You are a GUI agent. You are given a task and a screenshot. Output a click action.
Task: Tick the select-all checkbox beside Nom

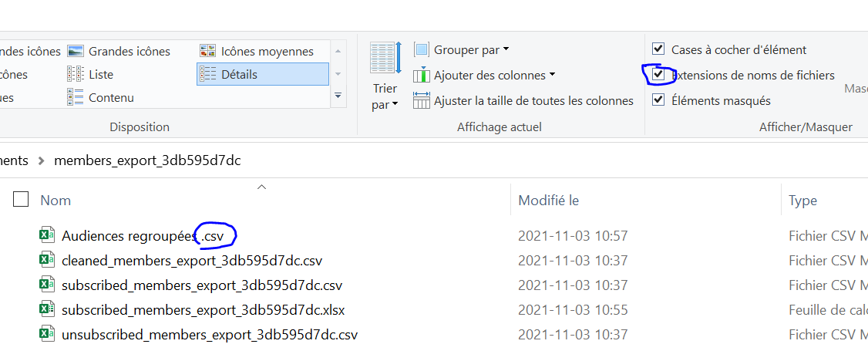pyautogui.click(x=21, y=201)
